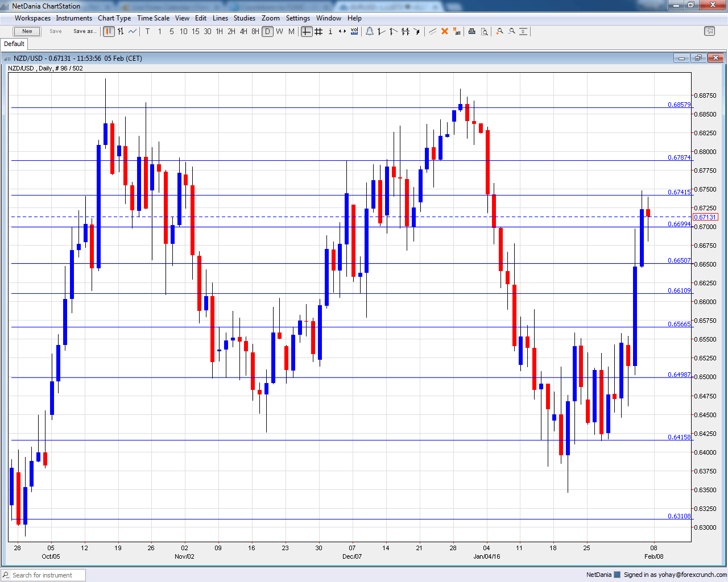Switch to line chart using toolbar icon

(132, 32)
